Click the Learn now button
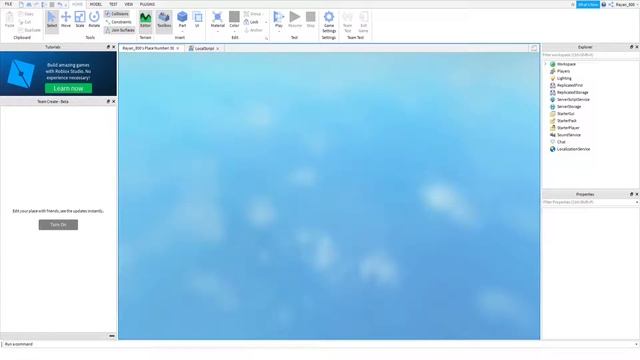The height and width of the screenshot is (360, 640). [68, 88]
